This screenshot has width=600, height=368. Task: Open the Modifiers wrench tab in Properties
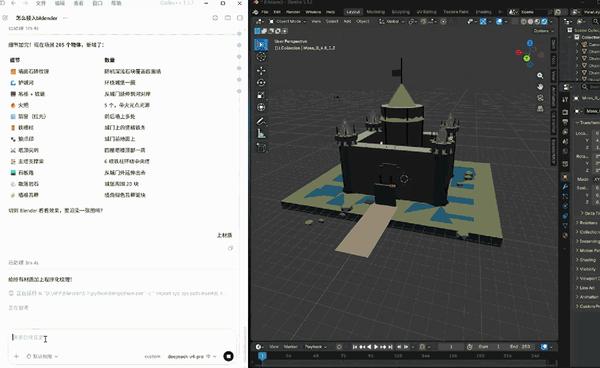click(x=565, y=187)
